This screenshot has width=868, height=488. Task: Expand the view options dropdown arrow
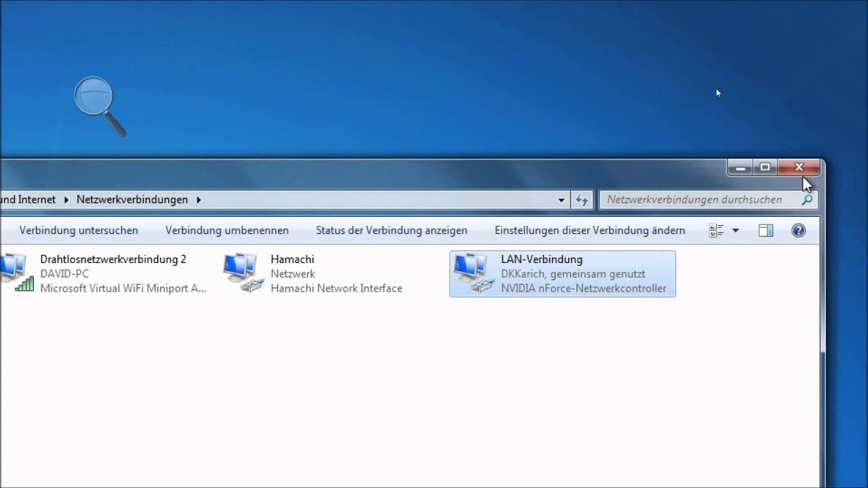coord(736,231)
